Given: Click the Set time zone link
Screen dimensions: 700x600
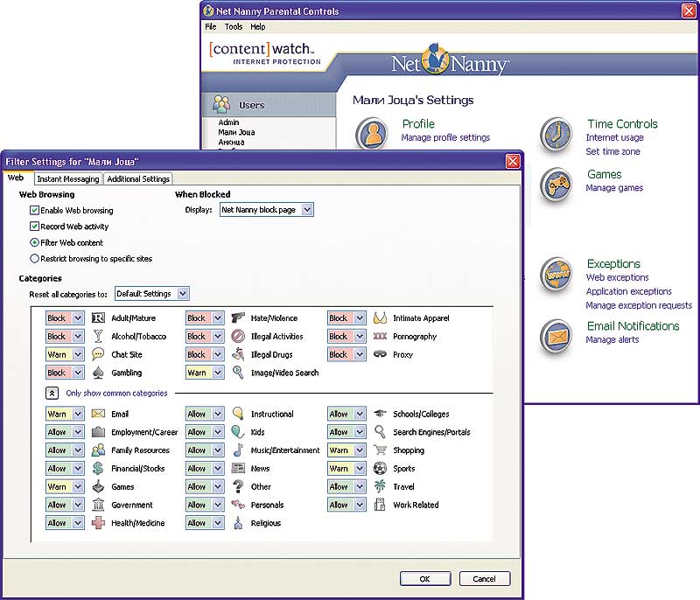Looking at the screenshot, I should point(613,151).
